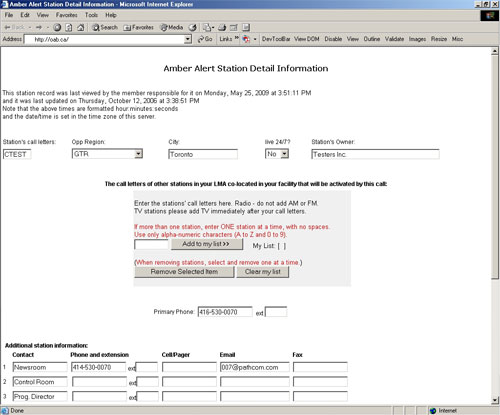The height and width of the screenshot is (415, 500).
Task: Open the Favorites menu in menu bar
Action: [67, 15]
